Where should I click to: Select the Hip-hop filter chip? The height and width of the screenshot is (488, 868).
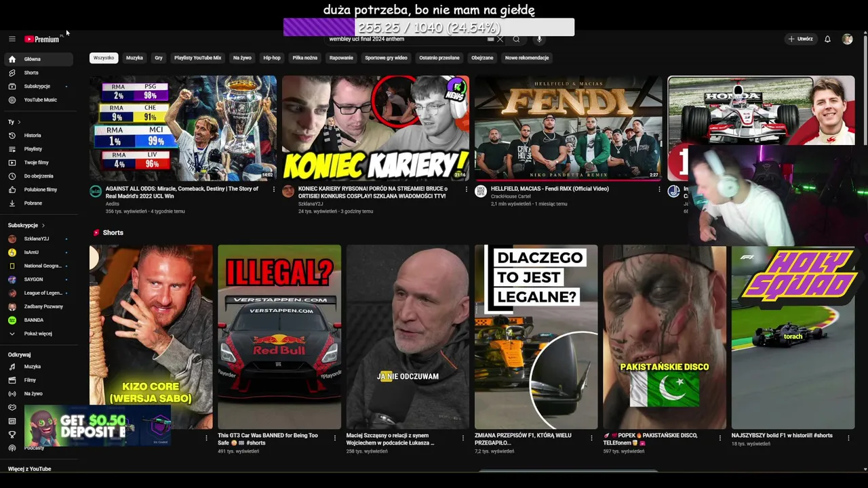click(272, 58)
